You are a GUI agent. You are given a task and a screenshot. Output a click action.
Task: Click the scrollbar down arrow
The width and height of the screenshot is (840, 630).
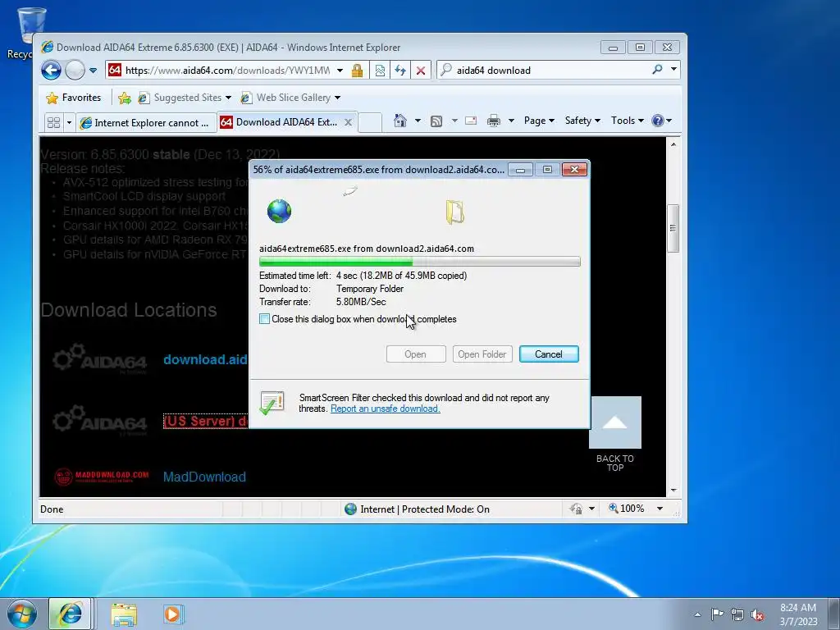tap(673, 491)
